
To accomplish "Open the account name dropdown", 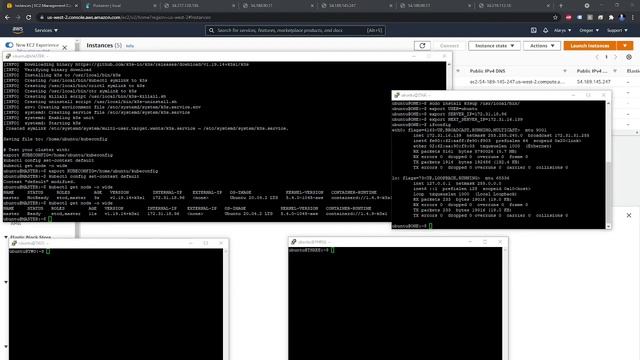I will [562, 30].
